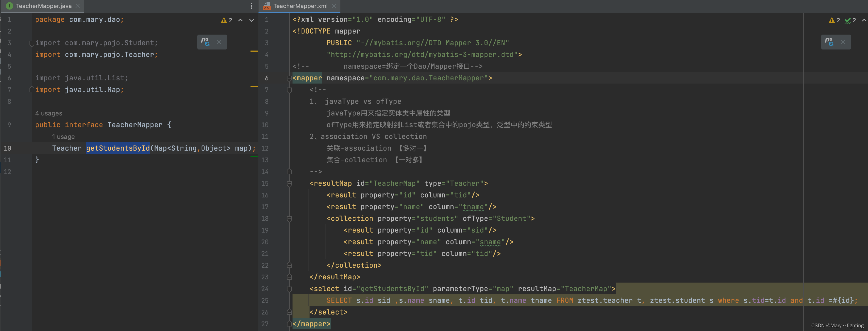Screen dimensions: 868x331
Task: Load Maven changes in Java editor
Action: click(205, 42)
